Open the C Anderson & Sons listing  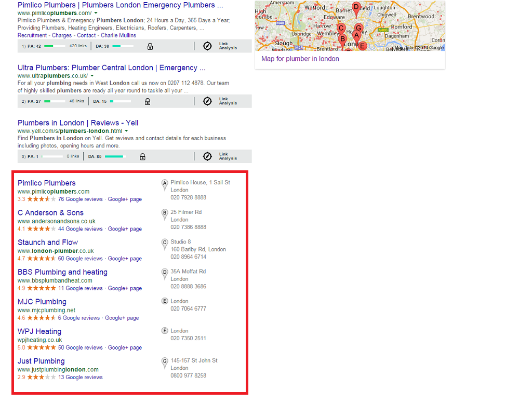click(50, 213)
